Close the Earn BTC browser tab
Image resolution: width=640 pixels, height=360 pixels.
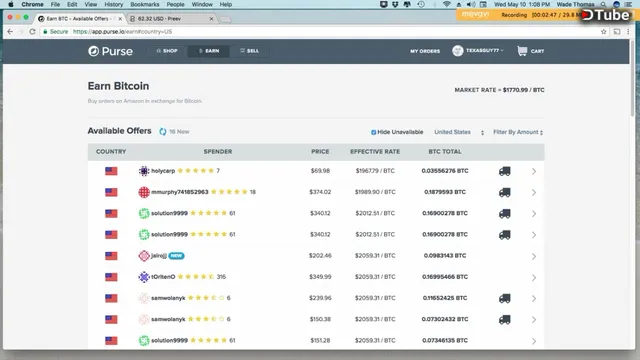tap(120, 19)
